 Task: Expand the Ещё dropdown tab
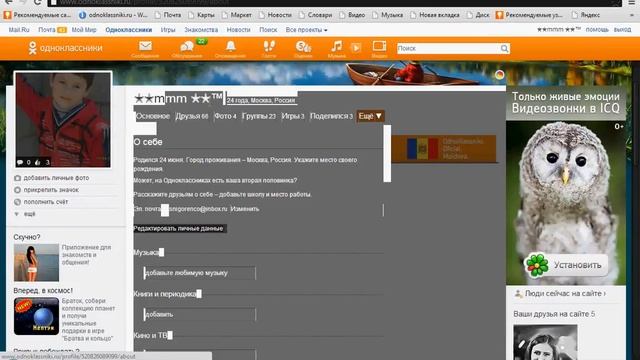pyautogui.click(x=370, y=116)
